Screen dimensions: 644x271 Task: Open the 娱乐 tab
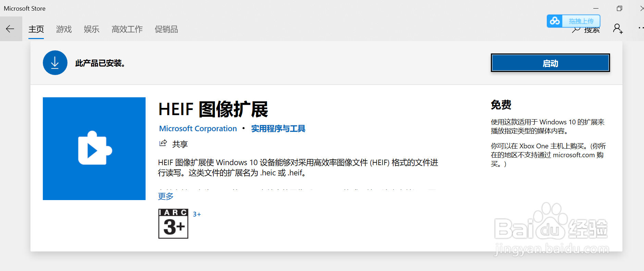point(91,29)
